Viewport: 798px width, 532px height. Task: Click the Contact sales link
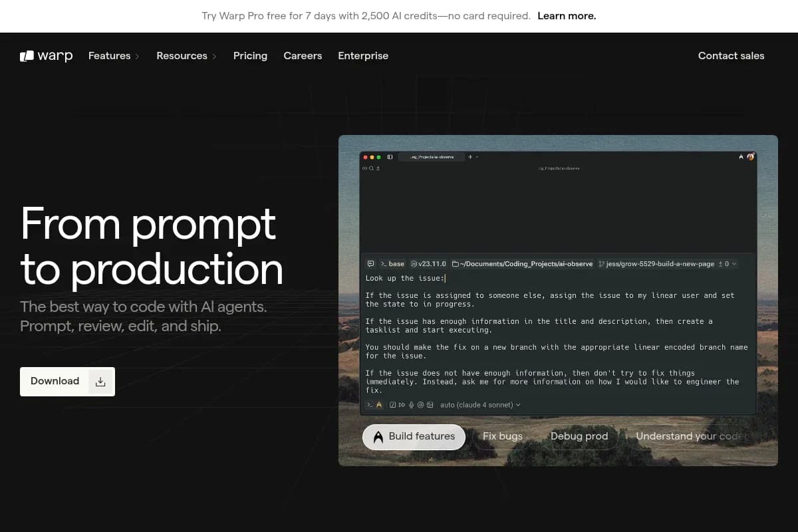pos(731,56)
